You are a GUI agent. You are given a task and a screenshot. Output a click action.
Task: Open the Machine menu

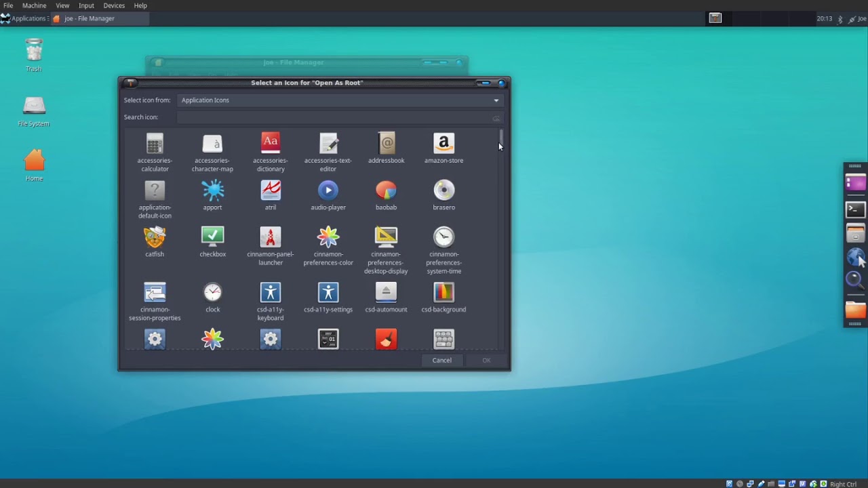point(34,5)
